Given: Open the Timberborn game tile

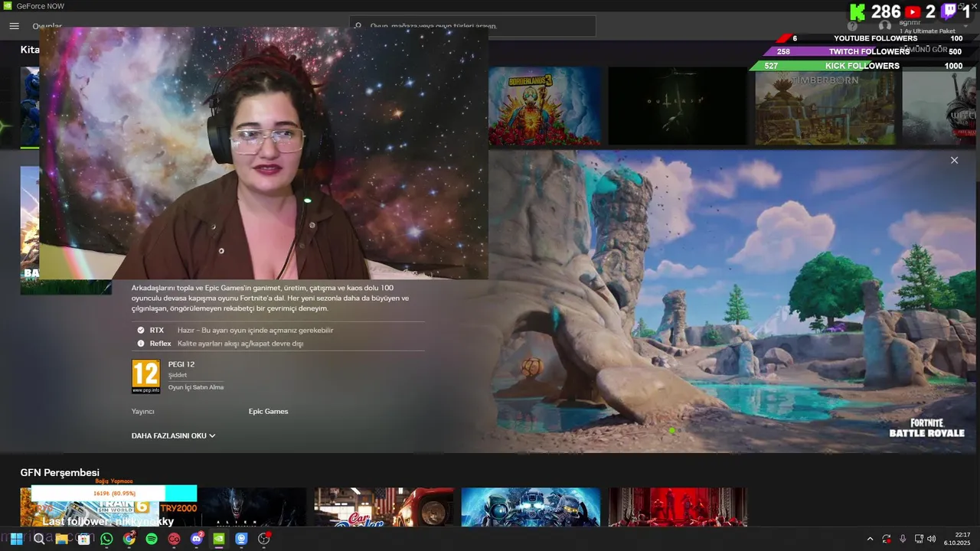Looking at the screenshot, I should tap(825, 106).
